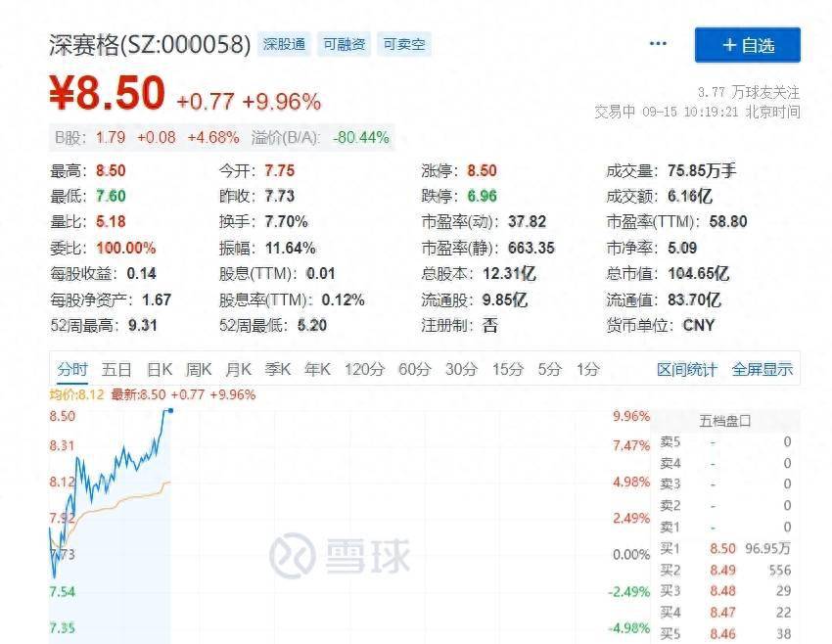
Task: Click the blue endpoint dot on price line
Action: coord(170,411)
